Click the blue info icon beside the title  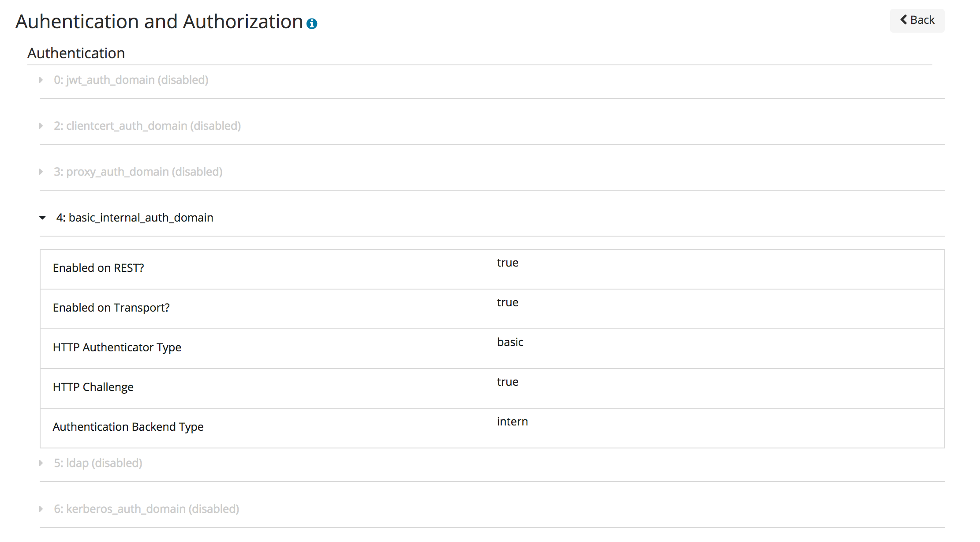(312, 24)
